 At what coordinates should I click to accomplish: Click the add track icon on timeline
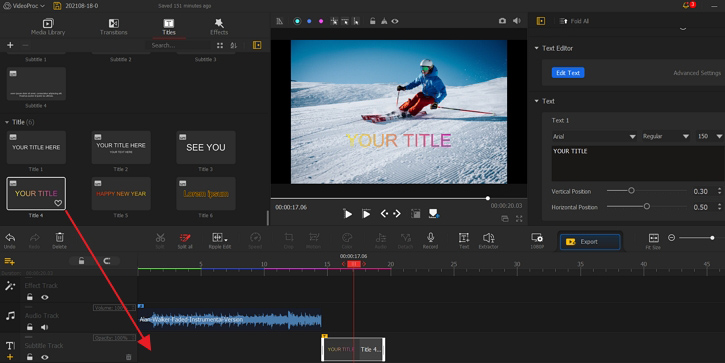tap(9, 261)
